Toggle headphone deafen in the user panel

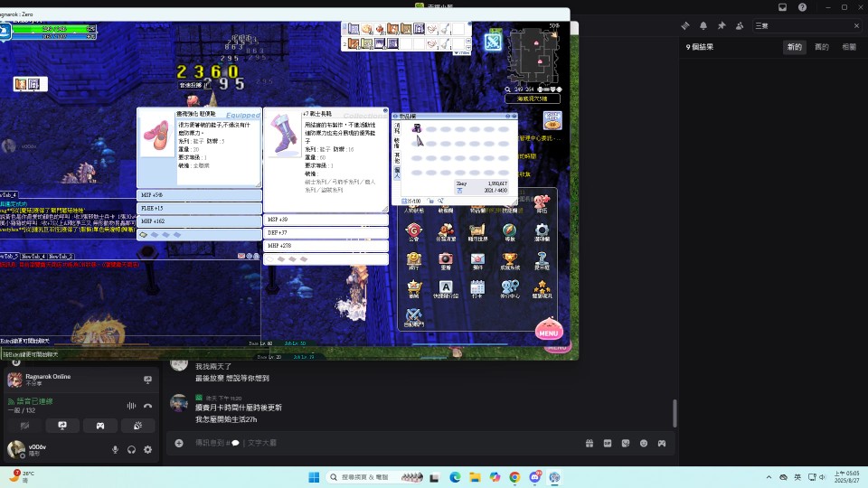[x=131, y=450]
